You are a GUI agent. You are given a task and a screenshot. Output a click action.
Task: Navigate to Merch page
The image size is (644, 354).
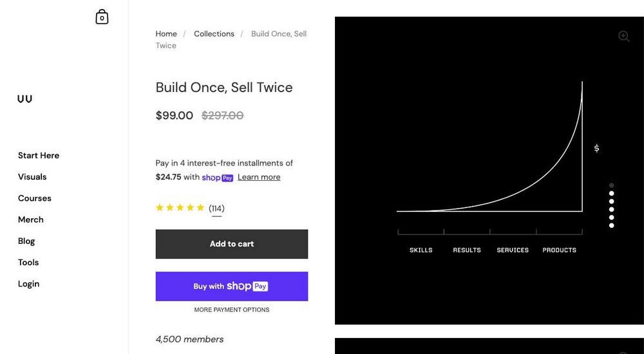pyautogui.click(x=31, y=219)
